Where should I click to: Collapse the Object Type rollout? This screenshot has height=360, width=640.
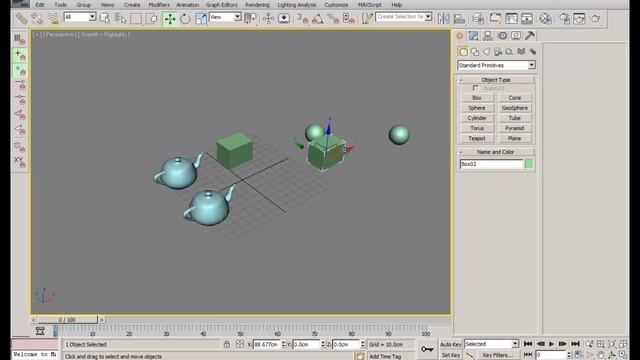tap(496, 80)
